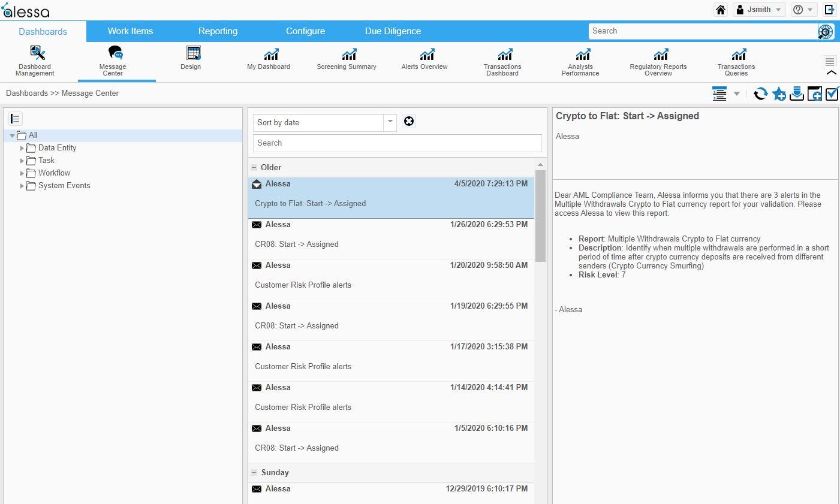Switch to the Configure tab
The image size is (840, 504).
(x=305, y=31)
